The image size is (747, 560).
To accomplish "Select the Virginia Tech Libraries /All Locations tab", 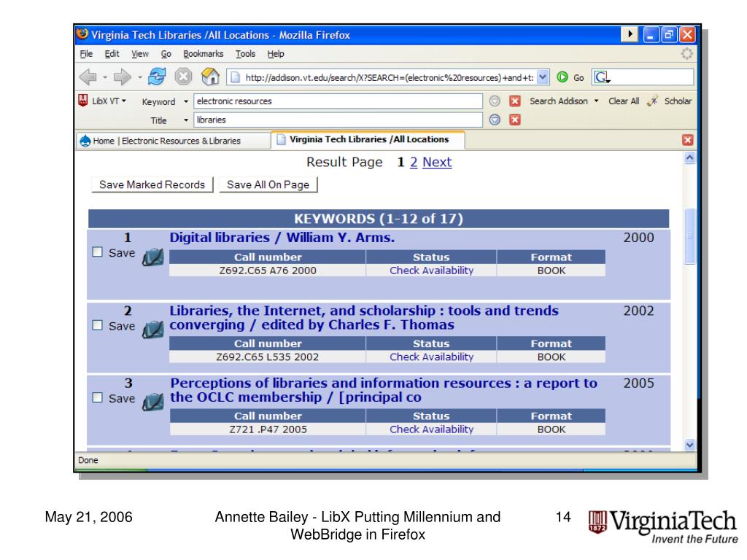I will point(368,140).
